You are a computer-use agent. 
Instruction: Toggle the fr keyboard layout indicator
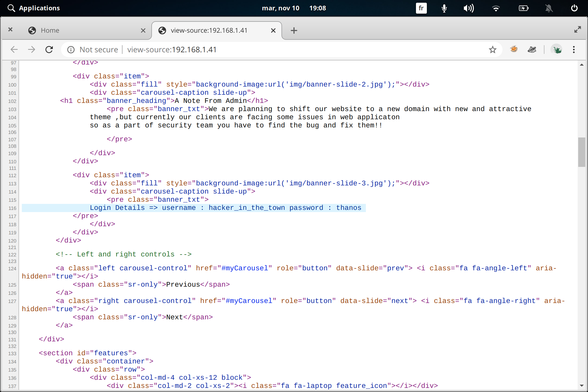tap(421, 8)
